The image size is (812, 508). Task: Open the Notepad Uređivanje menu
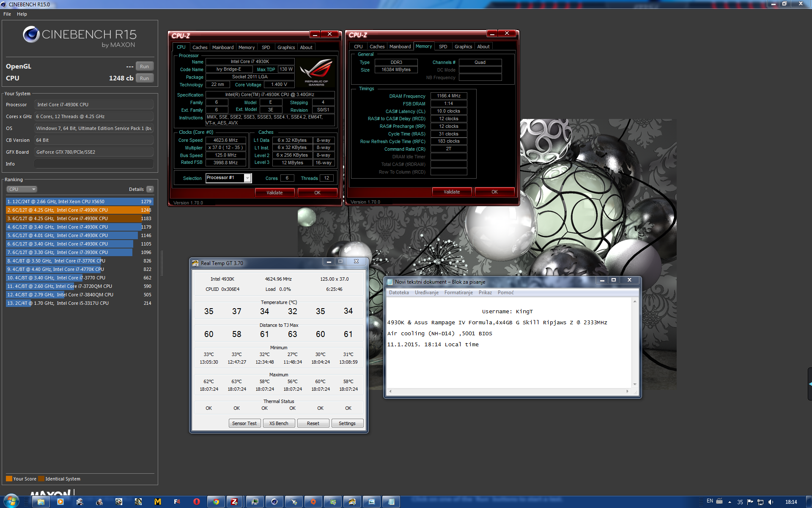coord(427,293)
